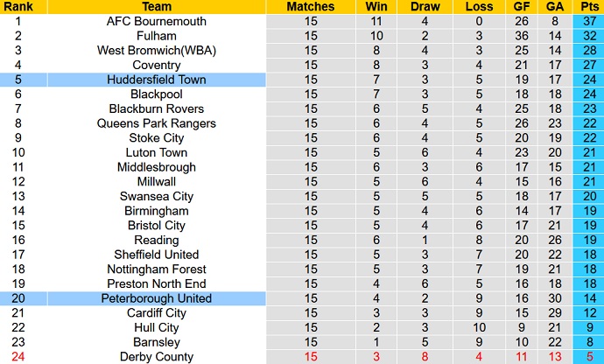
Task: Sort by the Matches column header
Action: coord(310,6)
